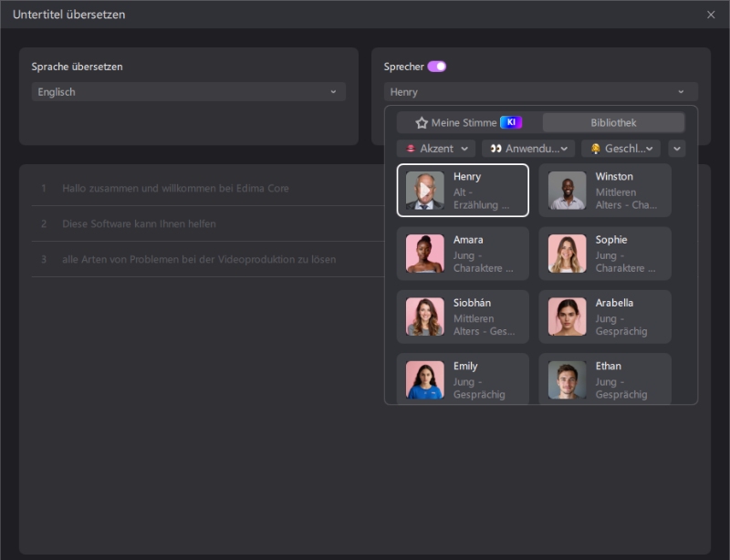This screenshot has height=560, width=730.
Task: Switch to Bibliothek tab
Action: point(613,123)
